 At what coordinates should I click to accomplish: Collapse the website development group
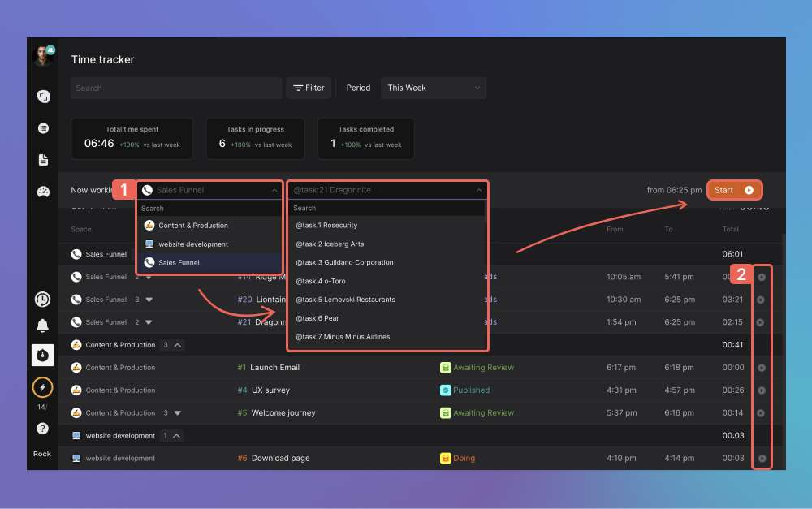point(178,436)
